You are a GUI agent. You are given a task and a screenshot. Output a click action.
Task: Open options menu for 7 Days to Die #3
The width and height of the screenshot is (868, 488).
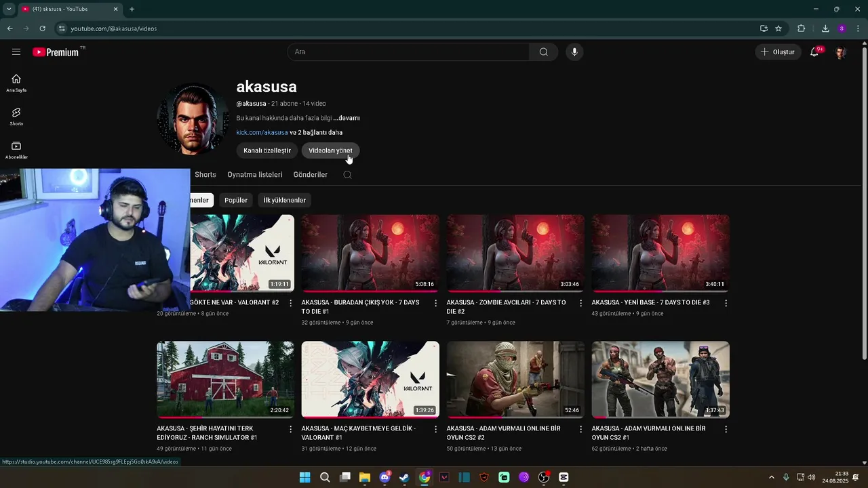click(726, 303)
